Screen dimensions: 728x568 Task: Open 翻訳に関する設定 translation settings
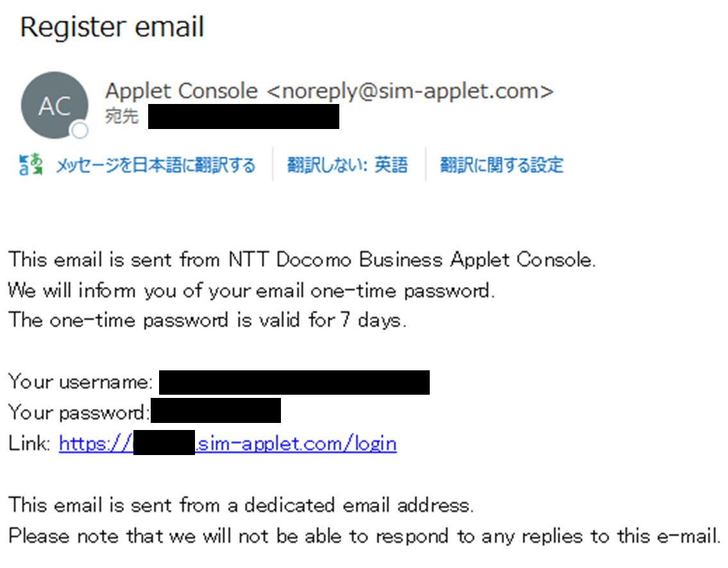click(501, 166)
